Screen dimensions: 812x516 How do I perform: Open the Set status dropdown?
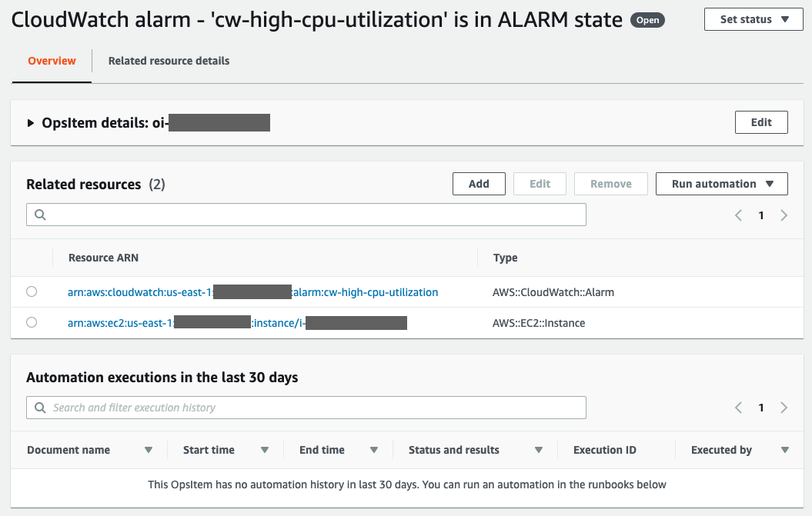pyautogui.click(x=753, y=19)
